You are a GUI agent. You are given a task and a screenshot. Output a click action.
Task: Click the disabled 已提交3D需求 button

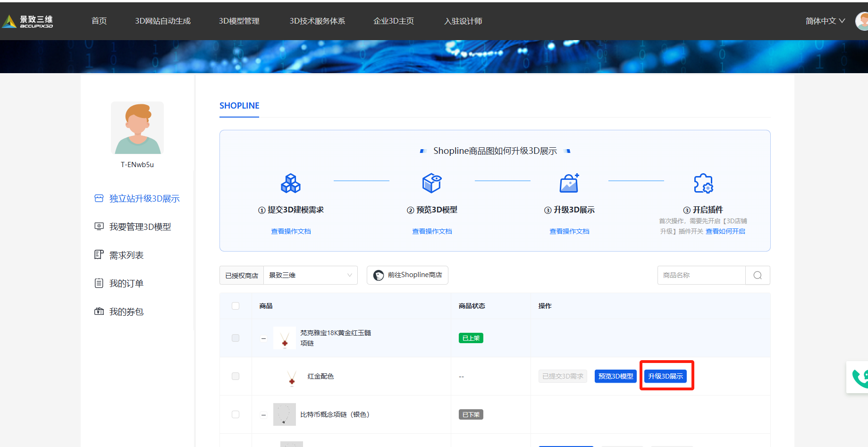[x=563, y=376]
